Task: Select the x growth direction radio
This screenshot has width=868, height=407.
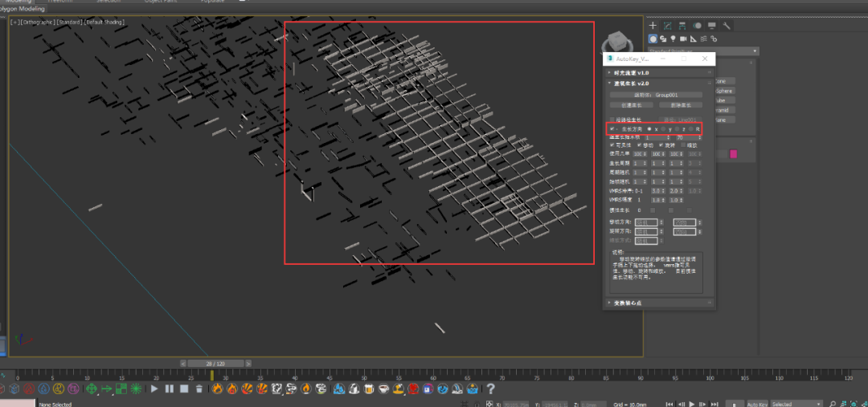Action: coord(649,129)
